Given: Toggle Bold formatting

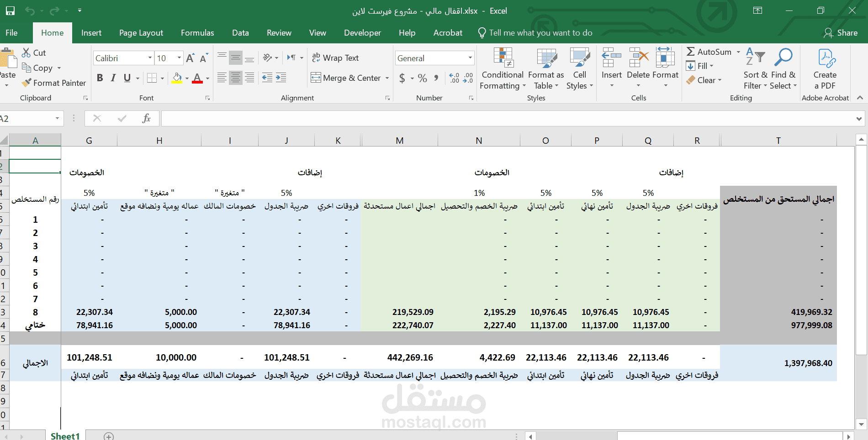Looking at the screenshot, I should pyautogui.click(x=100, y=78).
